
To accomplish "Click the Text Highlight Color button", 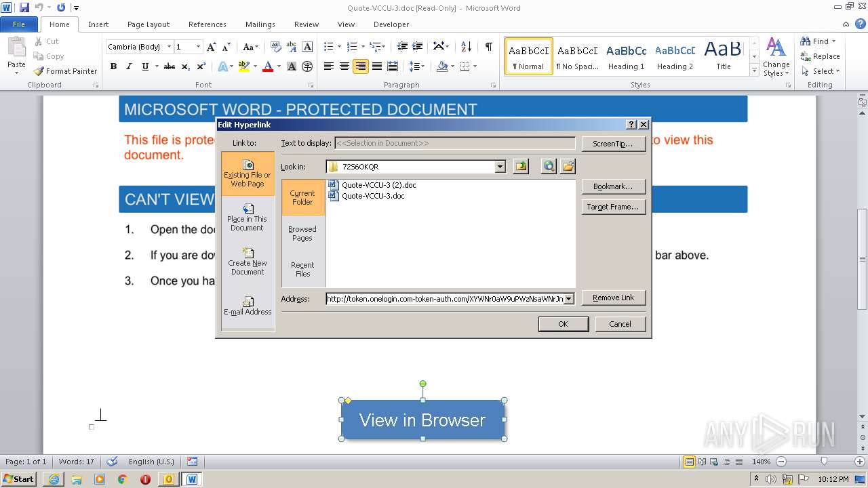I will pos(243,66).
